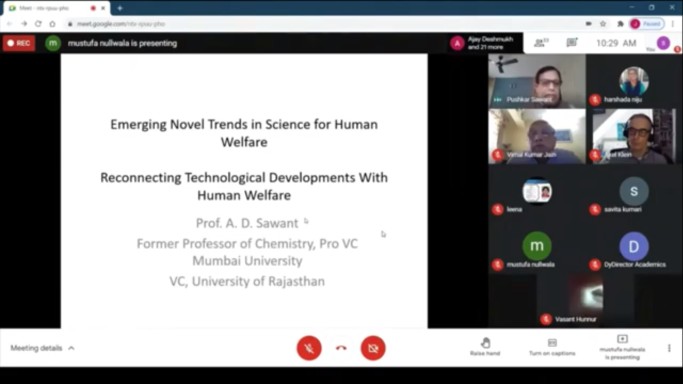
Task: Click the Raise hand icon
Action: 485,347
